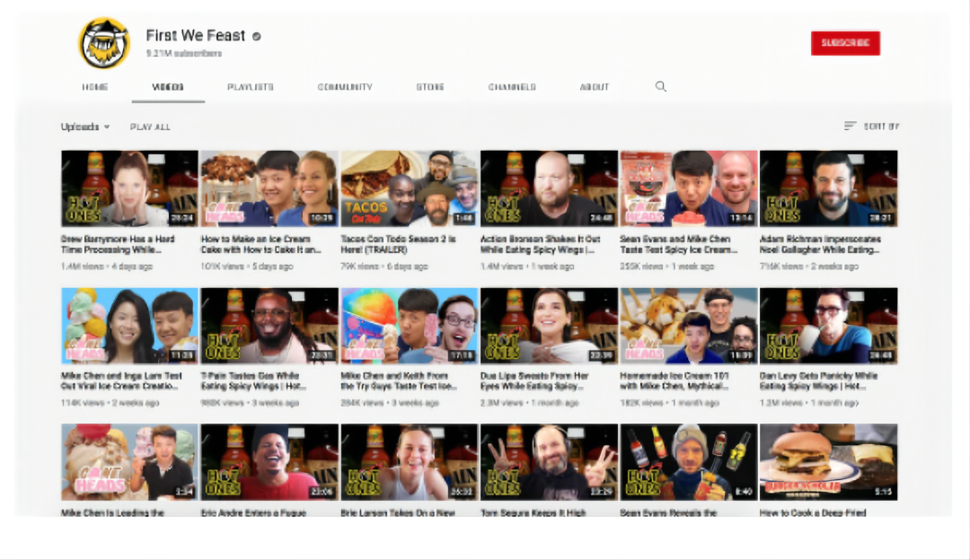
Task: Open Sean Evans Reveals video thumbnail
Action: tap(689, 462)
